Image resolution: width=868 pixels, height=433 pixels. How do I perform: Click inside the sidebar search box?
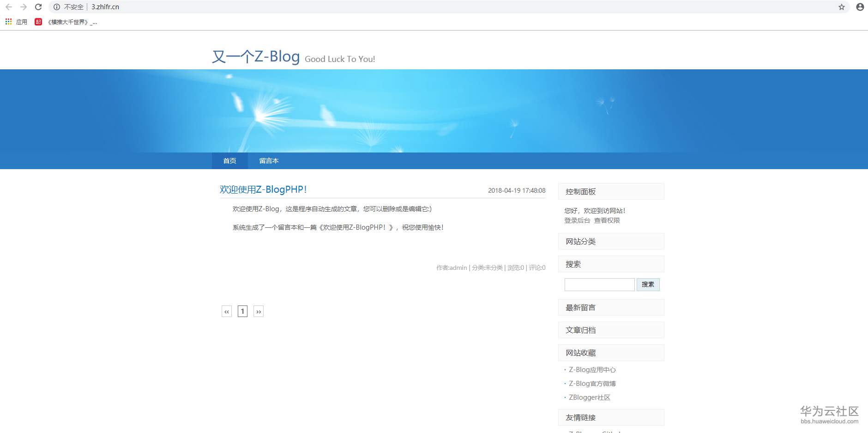click(x=599, y=284)
